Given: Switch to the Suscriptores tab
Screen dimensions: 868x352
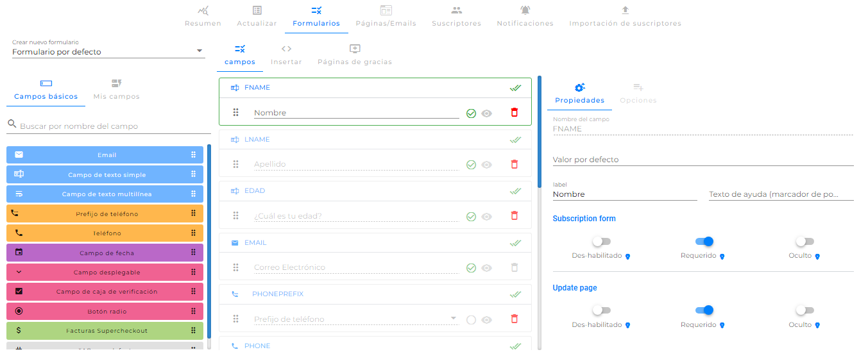Looking at the screenshot, I should point(456,17).
